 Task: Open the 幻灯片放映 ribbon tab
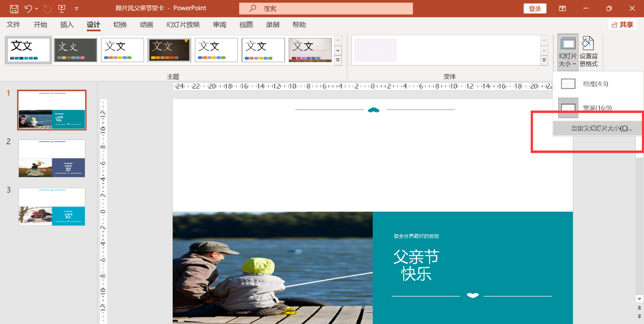tap(182, 25)
